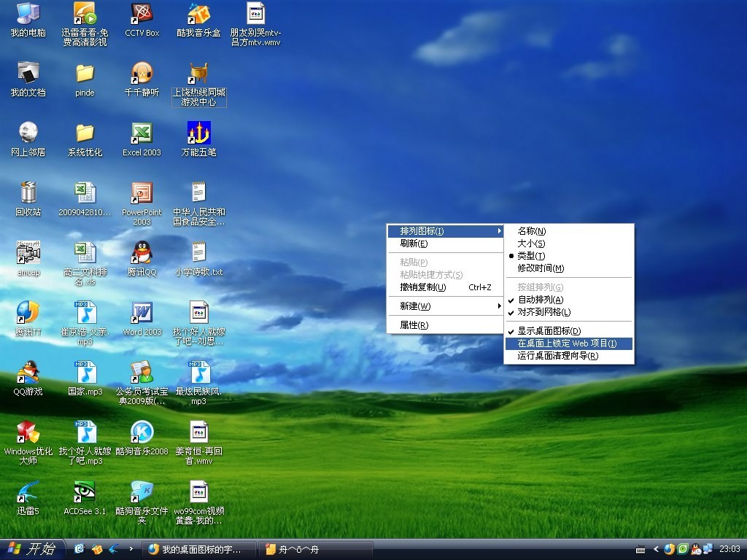
Task: Choose 刷新(E) from the context menu
Action: tap(414, 244)
